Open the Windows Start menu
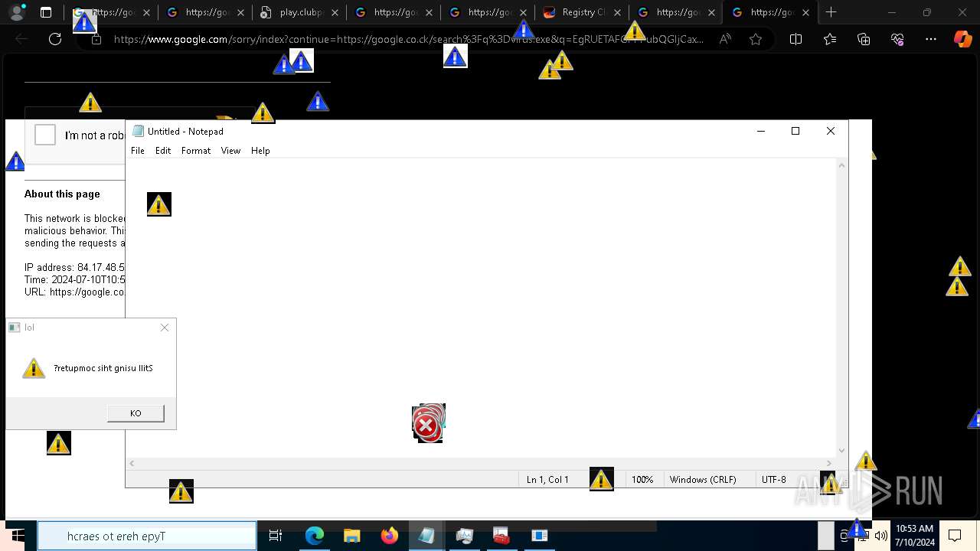The image size is (980, 551). pos(17,536)
